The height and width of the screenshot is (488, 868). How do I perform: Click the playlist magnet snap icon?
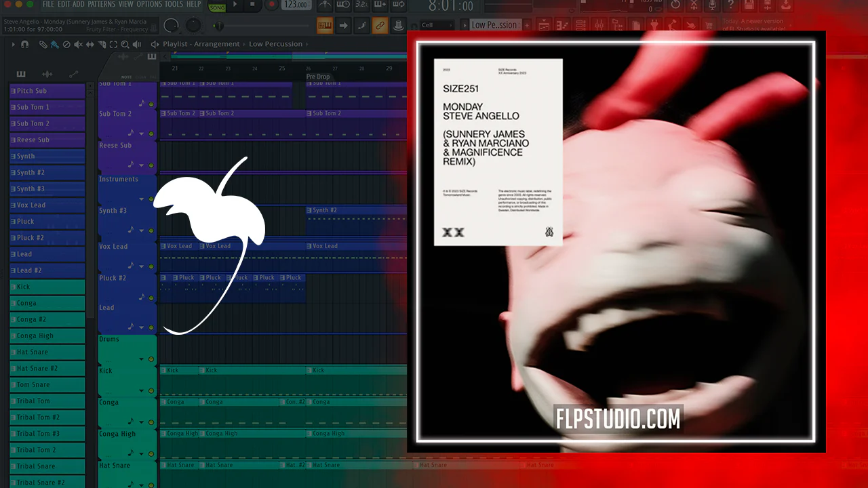[x=25, y=44]
